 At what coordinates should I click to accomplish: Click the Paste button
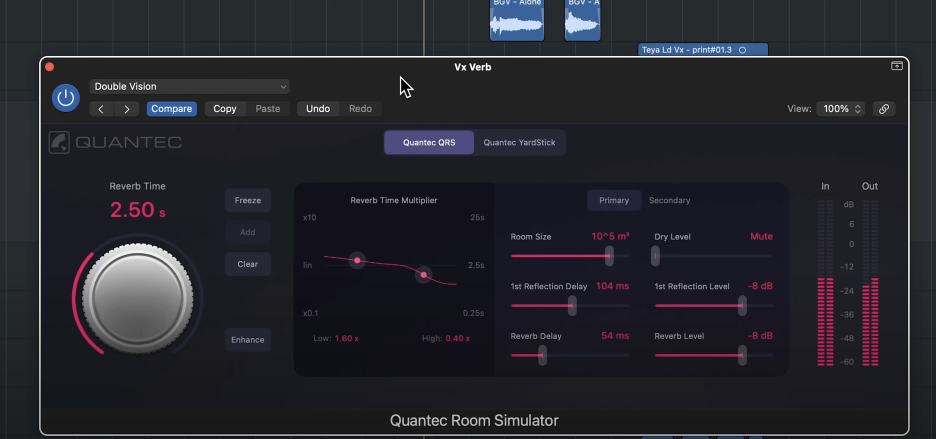pyautogui.click(x=267, y=109)
